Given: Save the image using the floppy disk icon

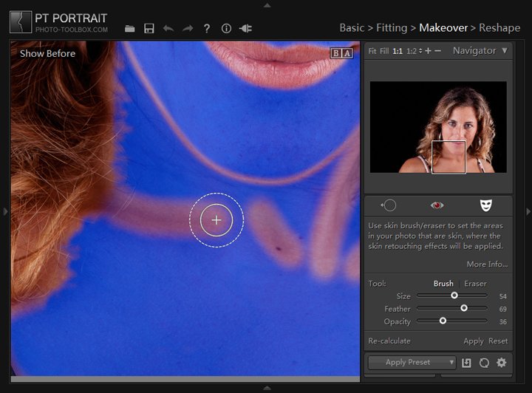Looking at the screenshot, I should 149,28.
